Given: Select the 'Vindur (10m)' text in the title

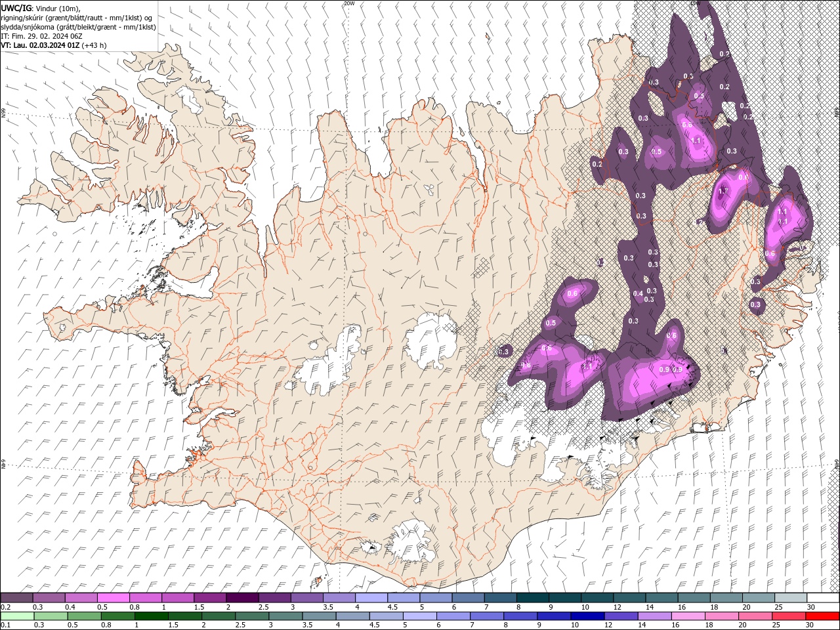Looking at the screenshot, I should pos(57,8).
